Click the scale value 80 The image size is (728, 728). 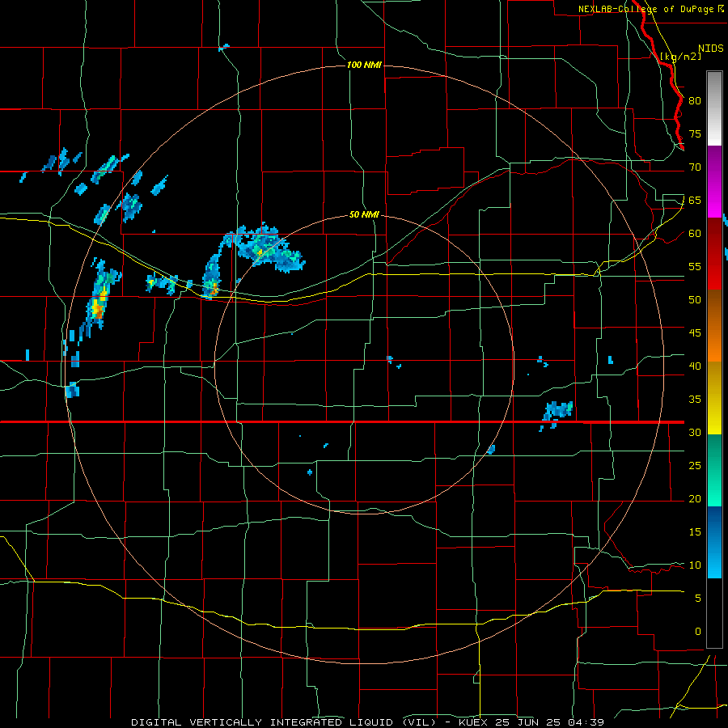(695, 101)
